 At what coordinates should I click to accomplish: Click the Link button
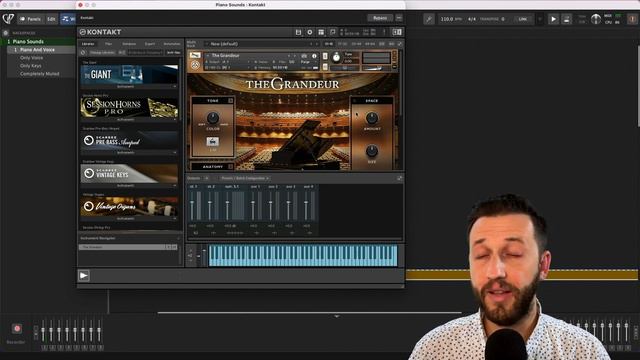[x=523, y=19]
